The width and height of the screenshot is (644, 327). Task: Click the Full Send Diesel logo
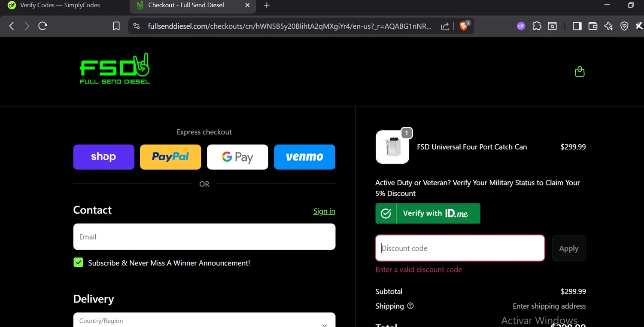point(115,69)
